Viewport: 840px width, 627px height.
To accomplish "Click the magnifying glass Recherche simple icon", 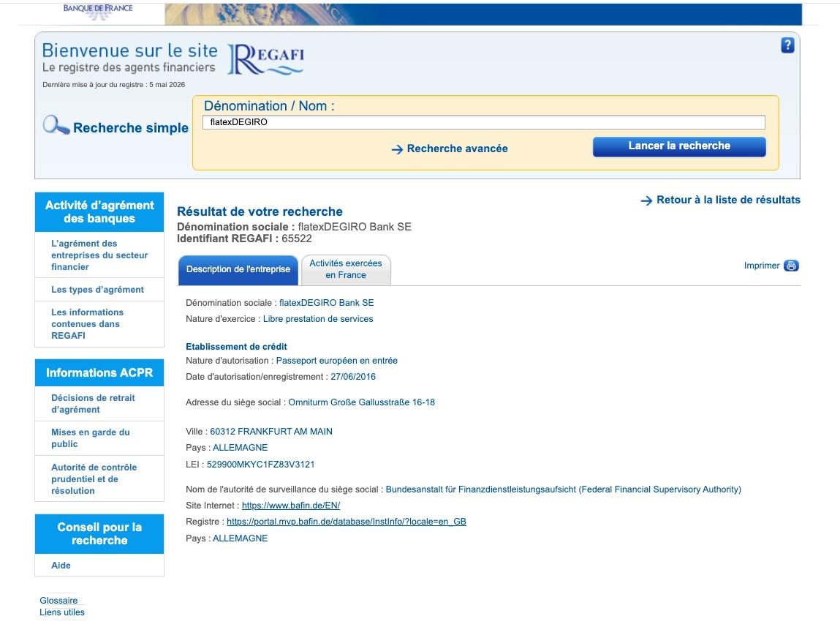I will (x=56, y=125).
